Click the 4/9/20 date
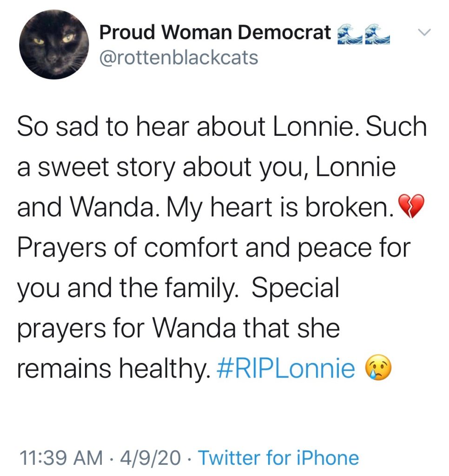The width and height of the screenshot is (449, 476). [x=150, y=458]
